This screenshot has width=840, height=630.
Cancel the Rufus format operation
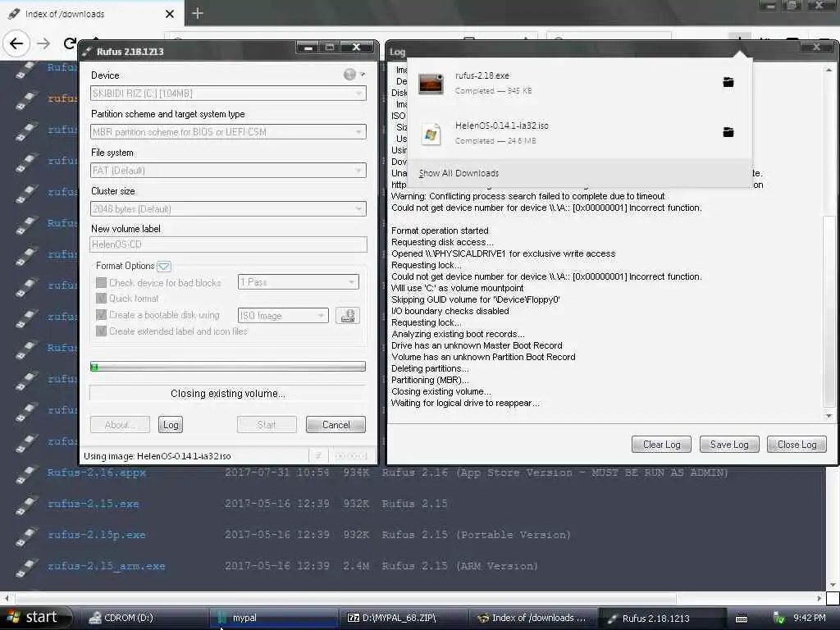pyautogui.click(x=336, y=425)
